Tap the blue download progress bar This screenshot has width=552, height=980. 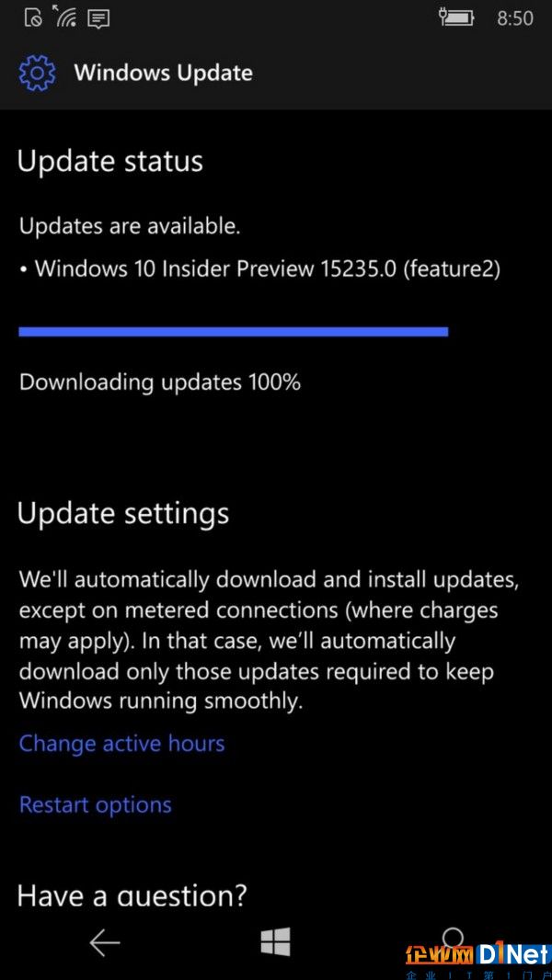coord(233,331)
